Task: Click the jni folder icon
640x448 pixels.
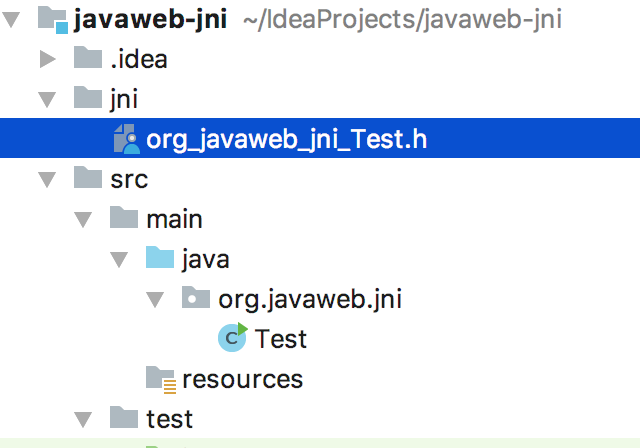Action: (x=88, y=98)
